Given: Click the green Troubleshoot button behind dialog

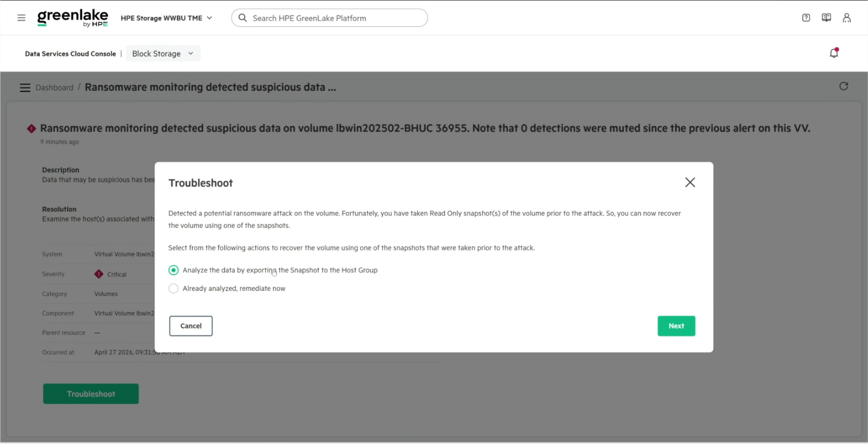Looking at the screenshot, I should pos(91,393).
